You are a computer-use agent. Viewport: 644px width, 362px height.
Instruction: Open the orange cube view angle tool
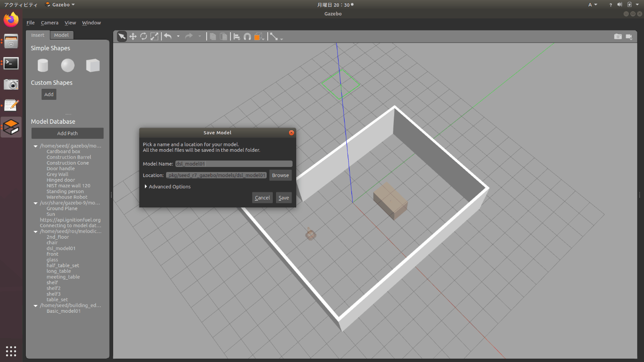pyautogui.click(x=258, y=36)
